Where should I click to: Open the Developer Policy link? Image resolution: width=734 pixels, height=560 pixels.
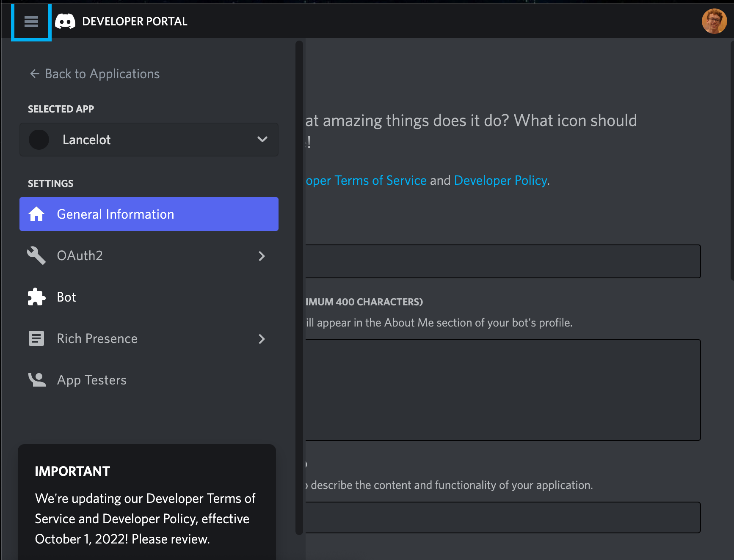tap(501, 181)
